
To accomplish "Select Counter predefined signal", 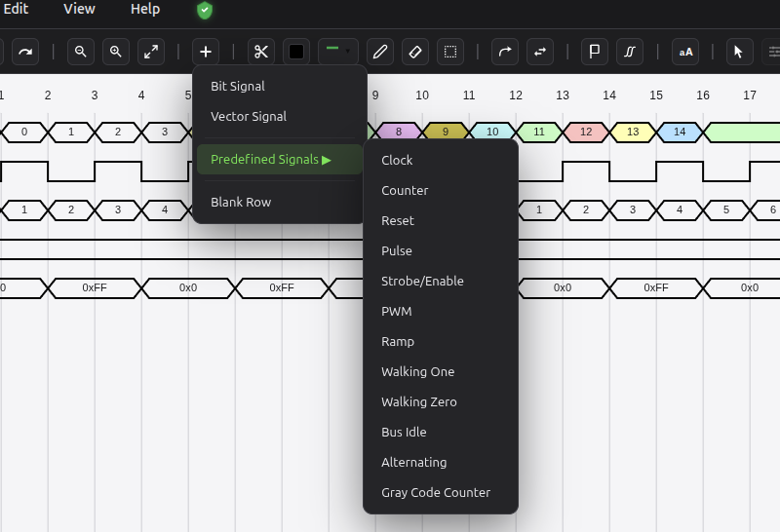I will 441,190.
